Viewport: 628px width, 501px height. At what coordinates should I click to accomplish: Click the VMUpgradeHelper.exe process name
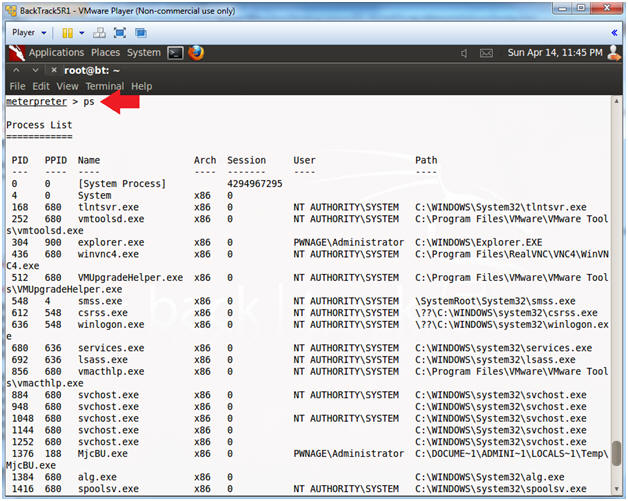pos(131,278)
